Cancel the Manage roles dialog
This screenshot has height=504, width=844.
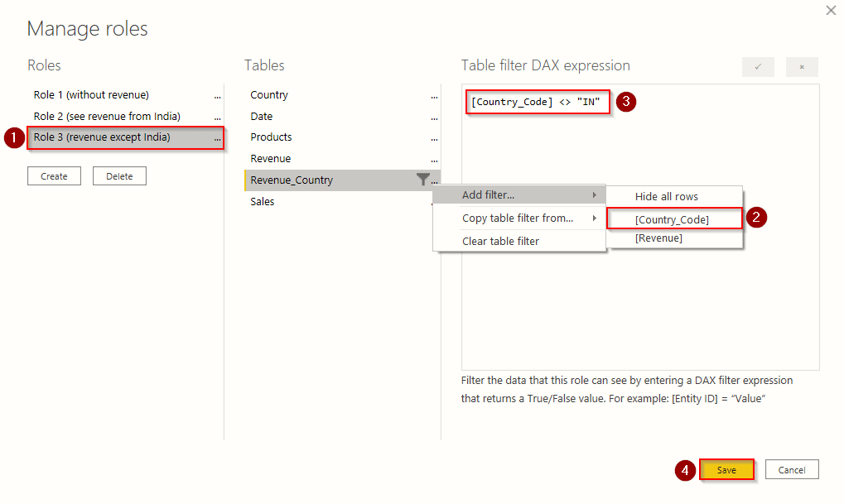(791, 470)
